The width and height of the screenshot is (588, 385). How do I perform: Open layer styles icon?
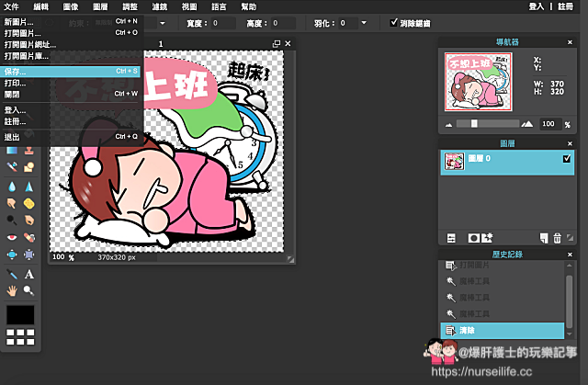487,238
